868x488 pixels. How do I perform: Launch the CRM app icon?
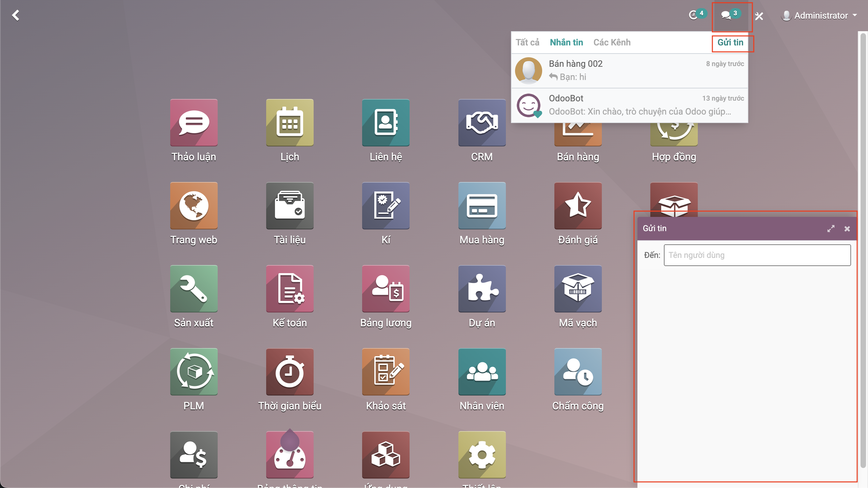coord(482,123)
